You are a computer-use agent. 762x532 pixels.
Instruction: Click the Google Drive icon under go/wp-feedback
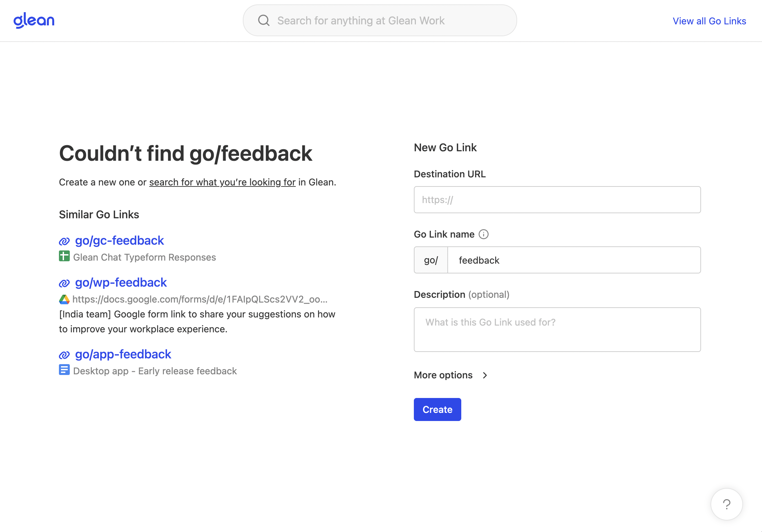(64, 300)
